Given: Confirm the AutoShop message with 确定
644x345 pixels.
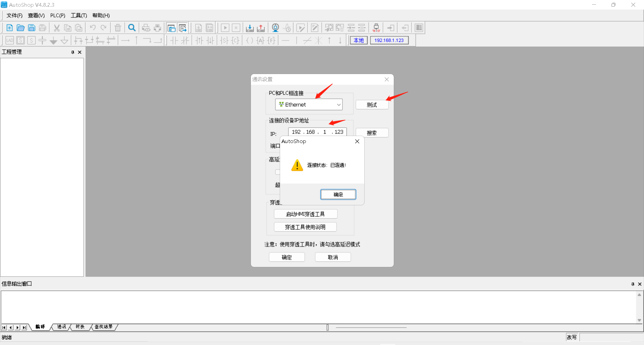Looking at the screenshot, I should pyautogui.click(x=338, y=194).
